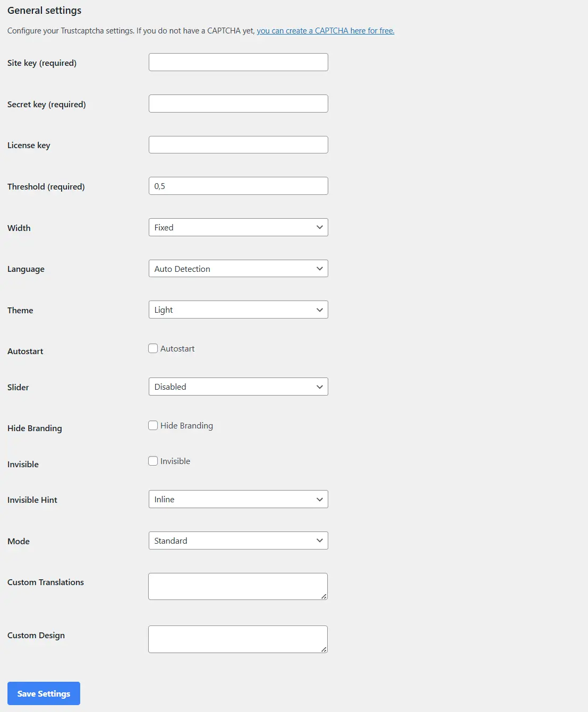Click the arrow icon on the Theme selector
588x712 pixels.
pos(319,310)
